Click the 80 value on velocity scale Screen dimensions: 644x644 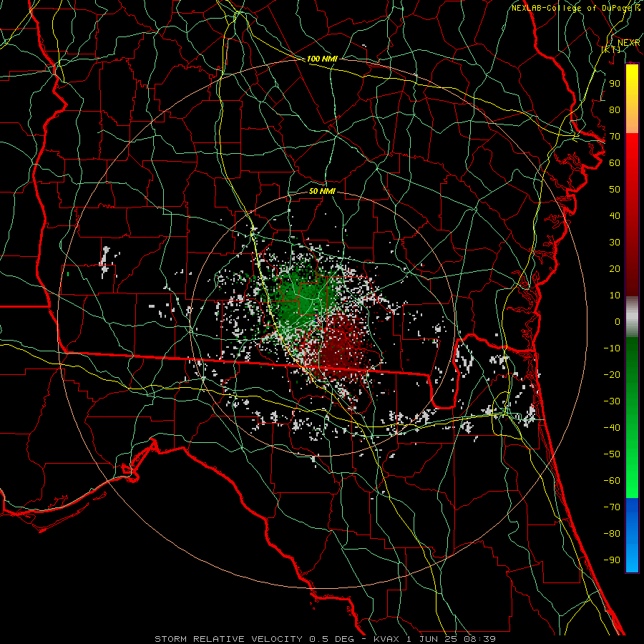615,109
